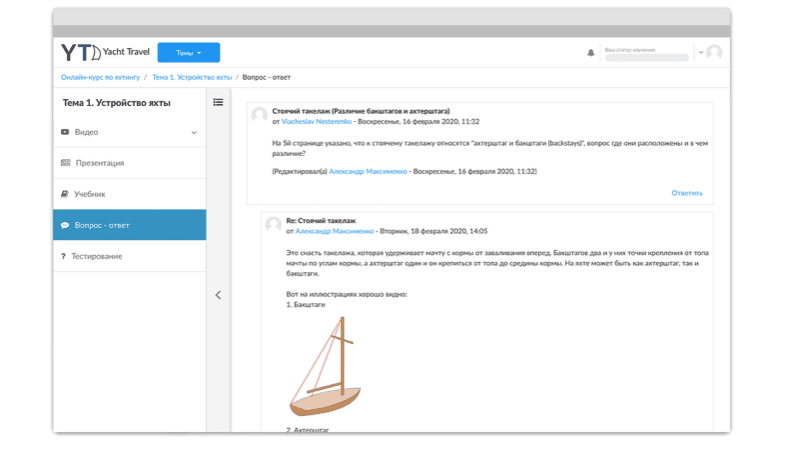Click the course progress status bar
The image size is (800, 450).
click(647, 58)
